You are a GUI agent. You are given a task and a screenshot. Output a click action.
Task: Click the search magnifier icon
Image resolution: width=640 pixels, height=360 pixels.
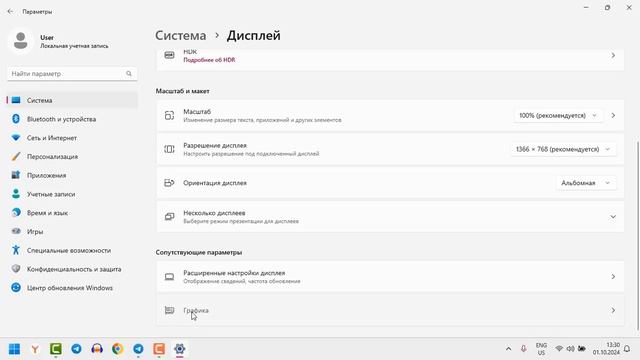[x=129, y=73]
